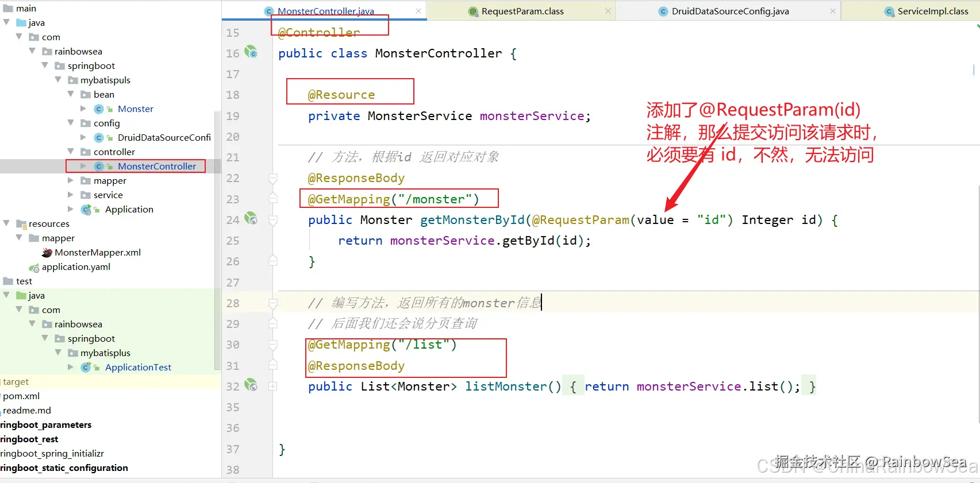
Task: Click the test java folder icon
Action: pyautogui.click(x=21, y=296)
